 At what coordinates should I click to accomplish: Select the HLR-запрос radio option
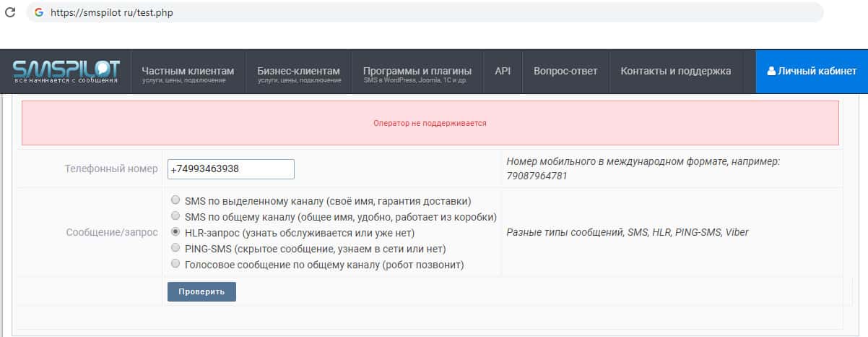click(x=175, y=232)
